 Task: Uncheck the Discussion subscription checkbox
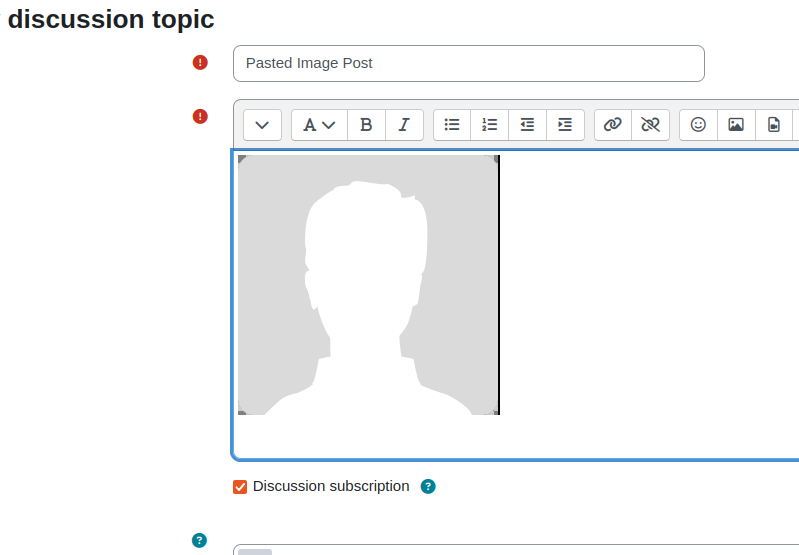click(240, 487)
